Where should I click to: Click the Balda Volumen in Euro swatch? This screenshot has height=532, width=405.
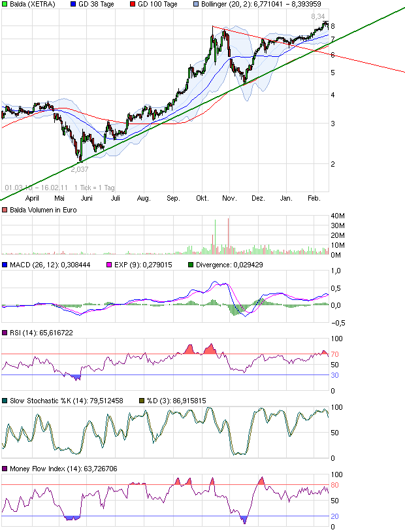click(5, 210)
